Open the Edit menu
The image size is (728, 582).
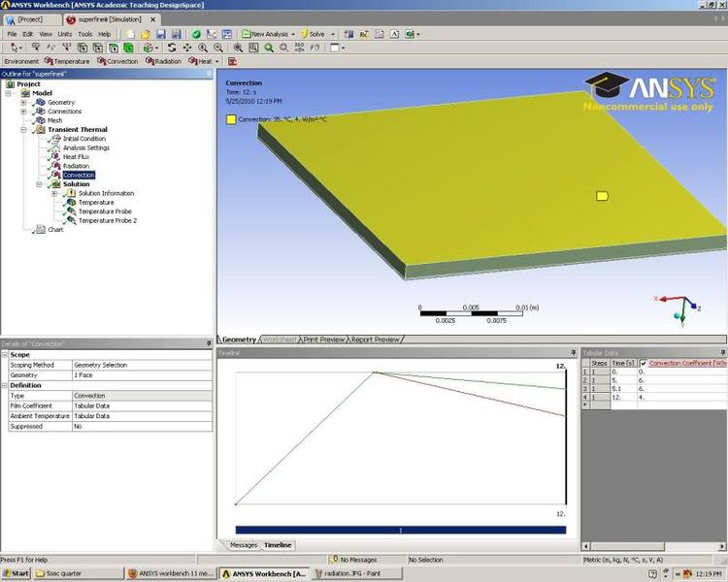coord(28,34)
